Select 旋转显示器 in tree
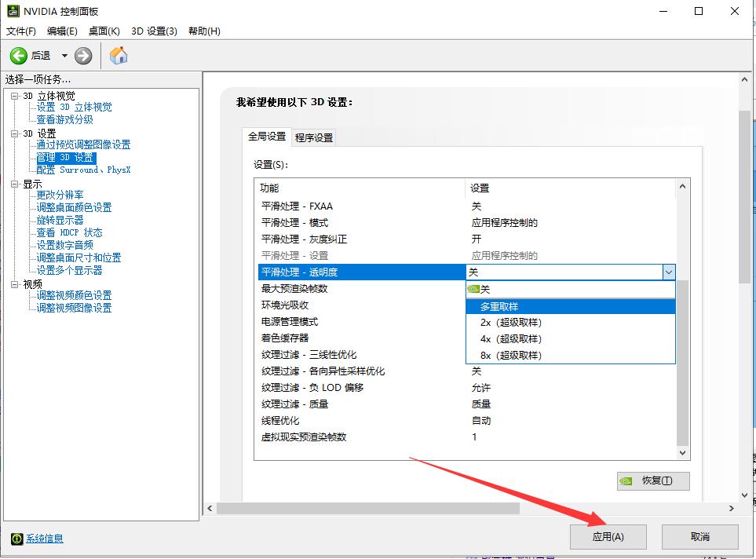This screenshot has height=559, width=756. [x=60, y=220]
